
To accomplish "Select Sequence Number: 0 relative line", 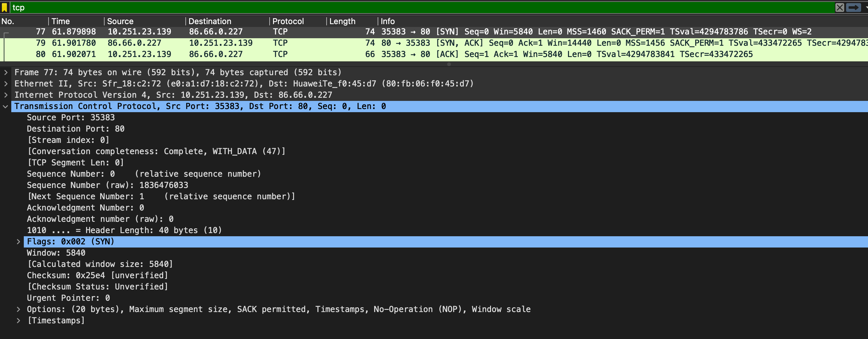I will [144, 174].
